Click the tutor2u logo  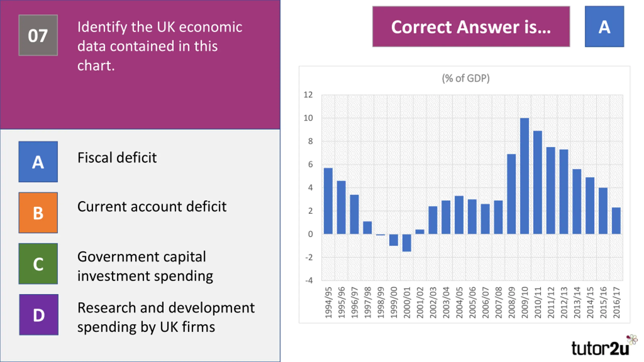tap(604, 346)
